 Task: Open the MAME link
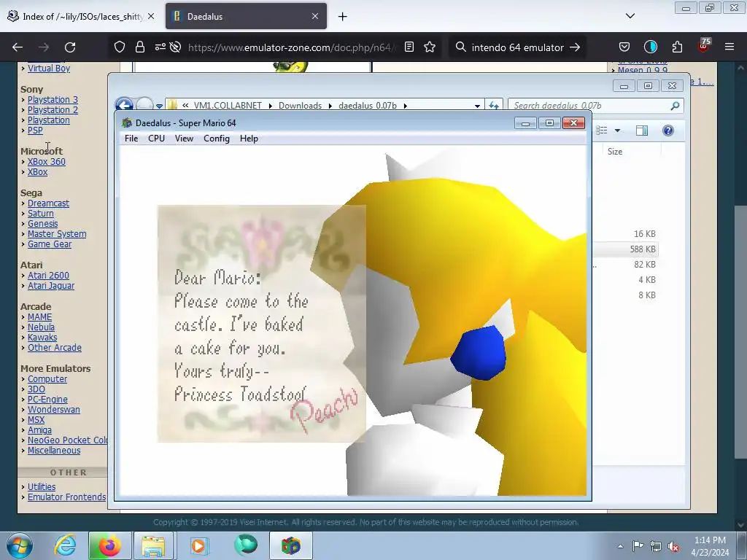pos(39,317)
